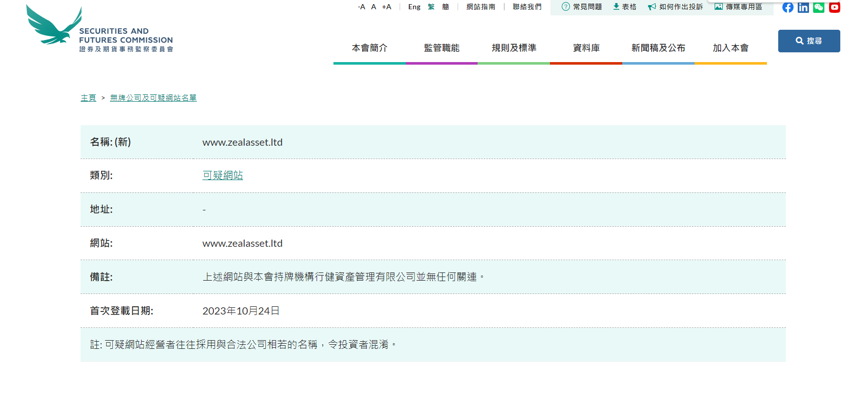Viewport: 868px width, 393px height.
Task: Click the SFC eagle logo
Action: (54, 26)
